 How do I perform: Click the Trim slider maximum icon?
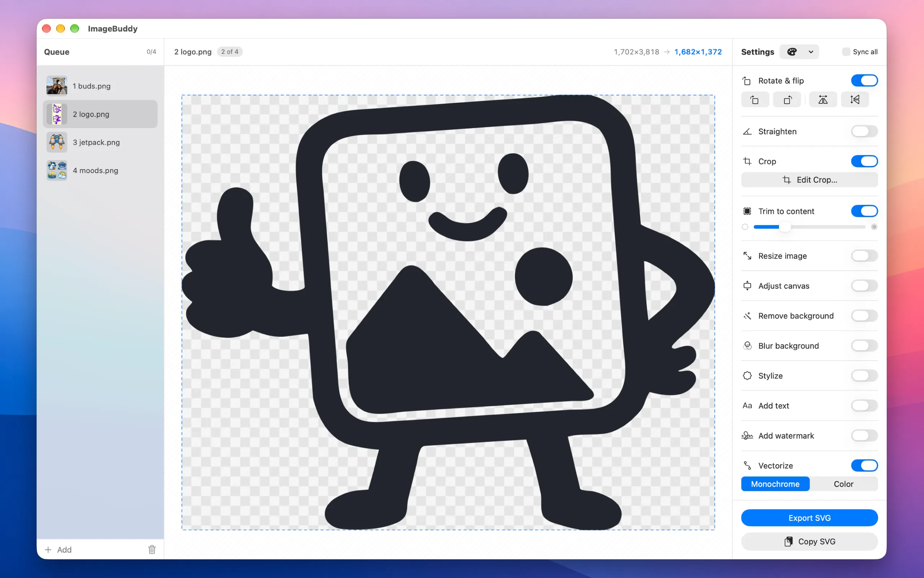[874, 227]
